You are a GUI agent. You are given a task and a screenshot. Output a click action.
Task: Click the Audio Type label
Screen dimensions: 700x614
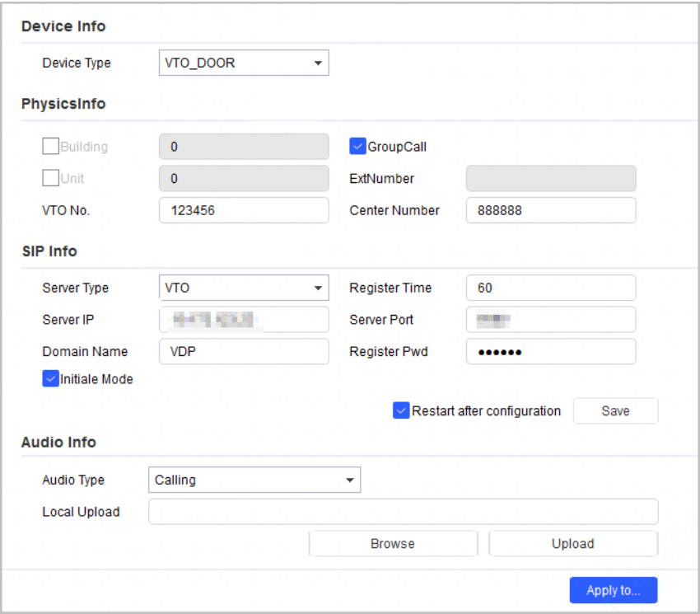(73, 480)
